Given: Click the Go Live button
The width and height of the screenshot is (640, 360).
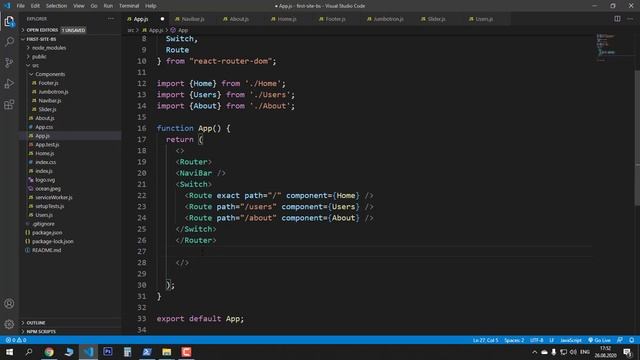Looking at the screenshot, I should tap(599, 340).
